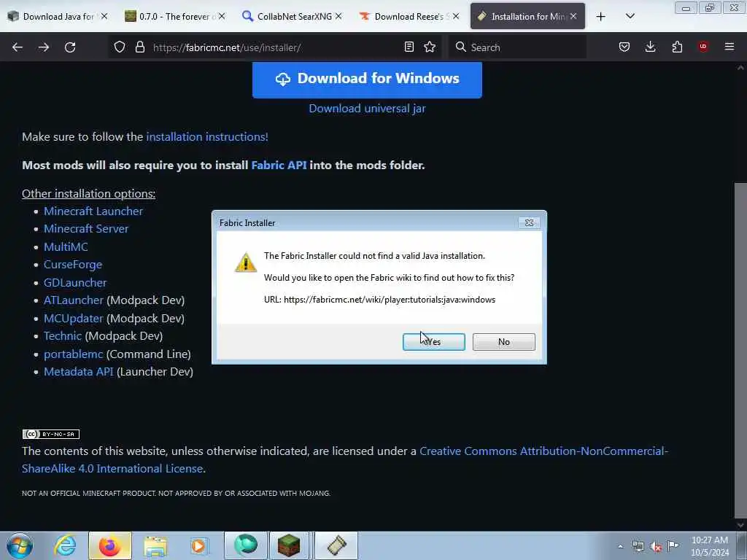Open Windows Media Player taskbar icon

pos(198,545)
